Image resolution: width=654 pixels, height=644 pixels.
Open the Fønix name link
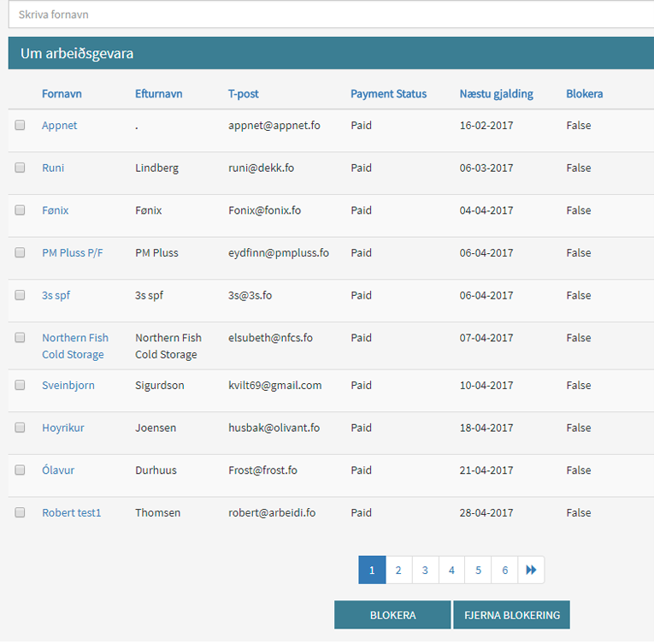[55, 210]
